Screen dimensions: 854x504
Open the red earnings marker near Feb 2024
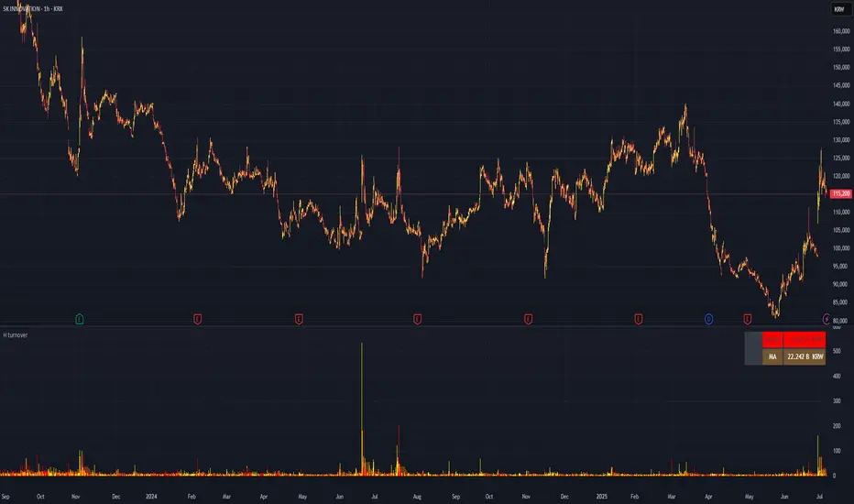click(198, 319)
